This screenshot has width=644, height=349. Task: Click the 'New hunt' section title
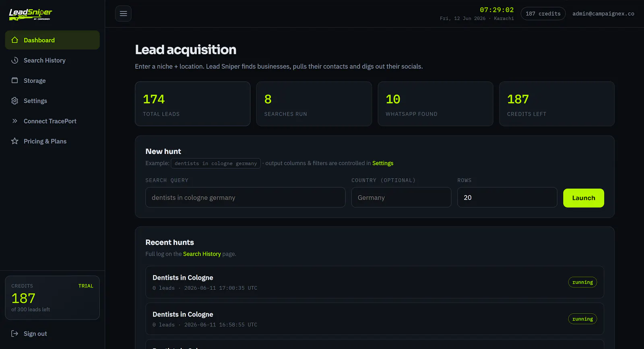point(163,151)
